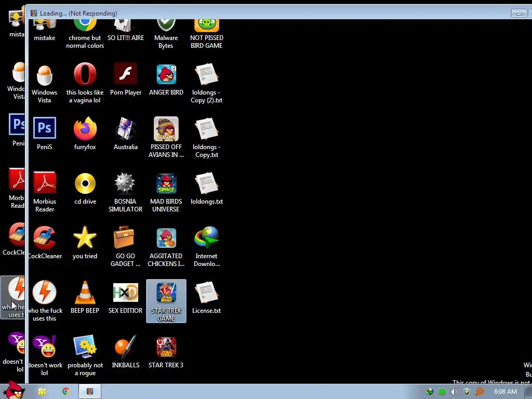Screen dimensions: 532x399
Task: Click the Angry Bird Start button
Action: point(14,390)
